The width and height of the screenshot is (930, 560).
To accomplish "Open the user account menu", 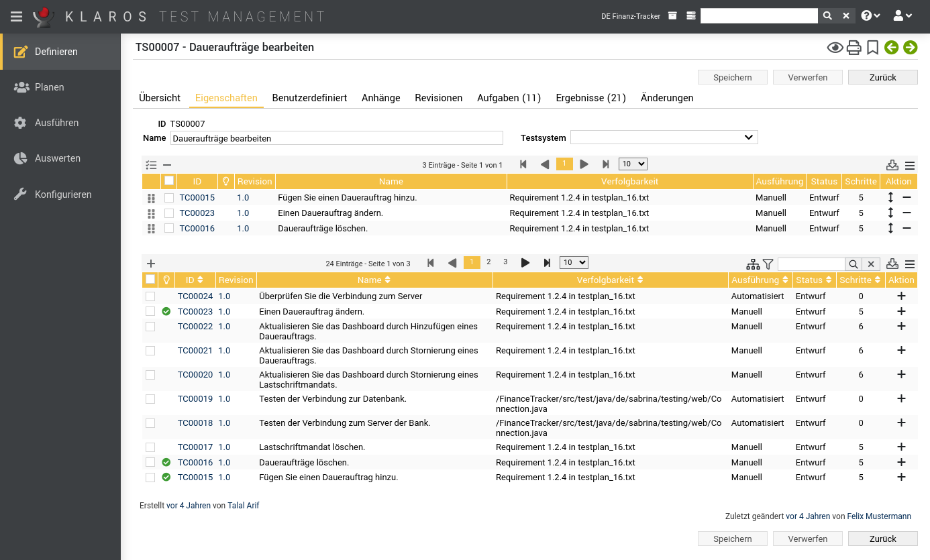I will (902, 16).
